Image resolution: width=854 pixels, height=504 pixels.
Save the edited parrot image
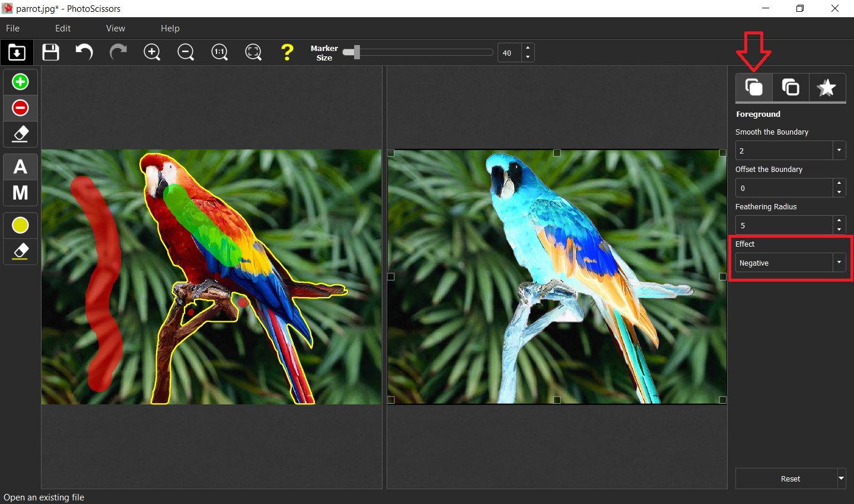click(50, 52)
